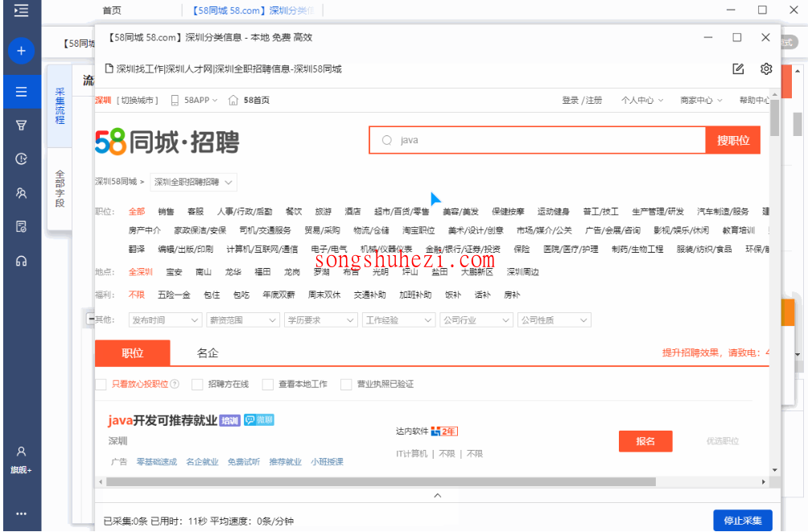
Task: Click the 停止采集 button
Action: point(743,520)
